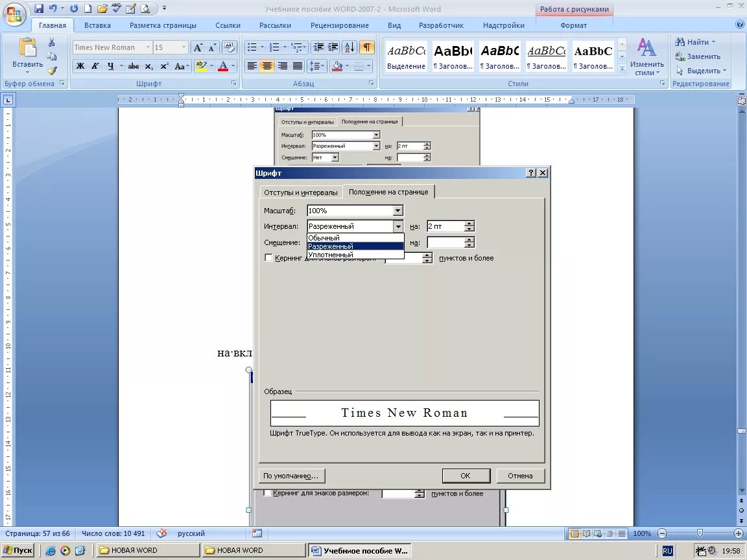
Task: Open change case Aa dropdown
Action: (x=182, y=66)
